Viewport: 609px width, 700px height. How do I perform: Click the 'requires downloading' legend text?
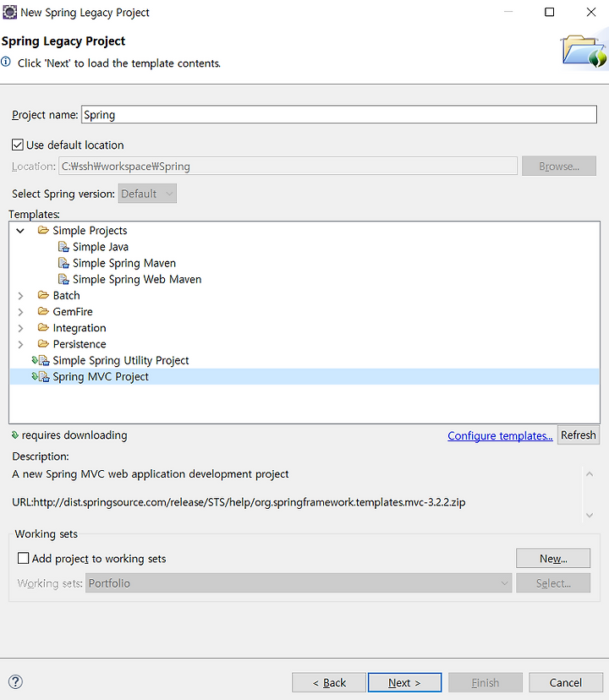pos(74,435)
